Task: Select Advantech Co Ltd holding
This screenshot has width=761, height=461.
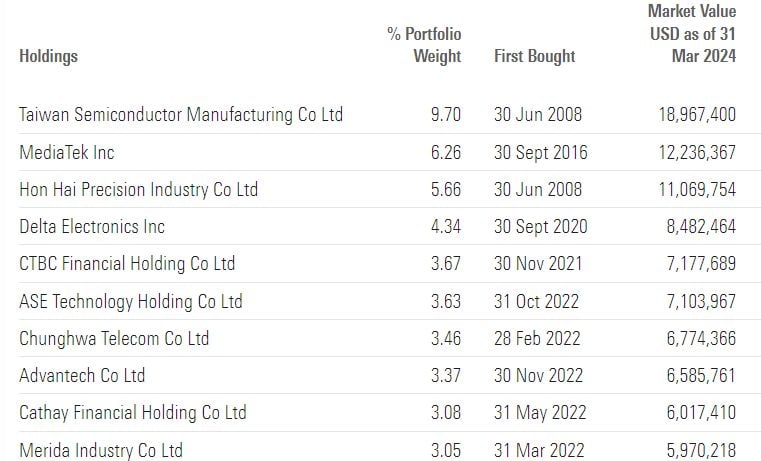Action: click(82, 375)
